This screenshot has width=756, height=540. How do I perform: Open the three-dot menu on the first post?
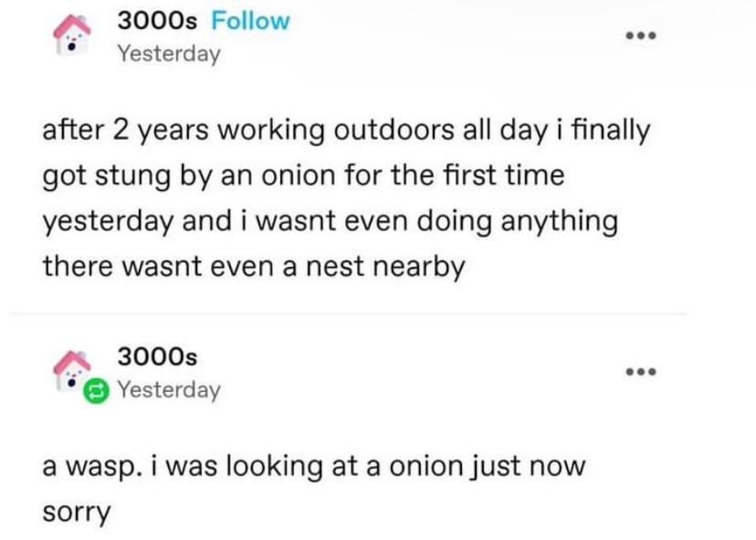click(640, 37)
